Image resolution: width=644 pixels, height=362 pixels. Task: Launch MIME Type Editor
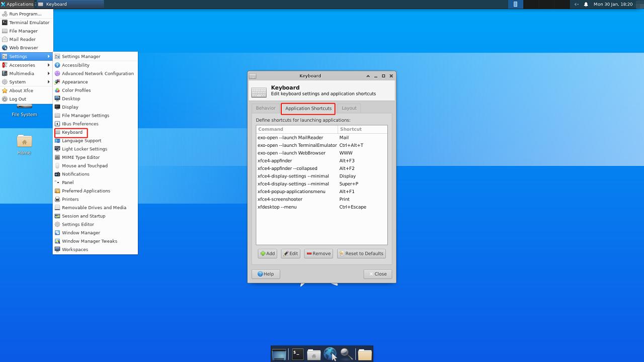tap(95, 157)
